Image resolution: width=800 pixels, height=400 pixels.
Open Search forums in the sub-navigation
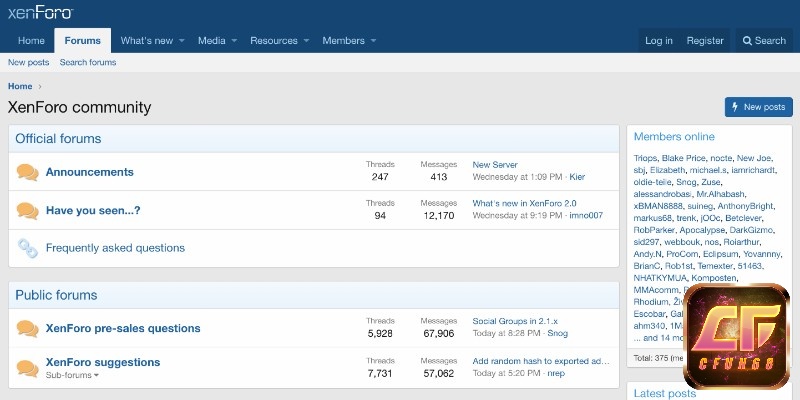(88, 62)
